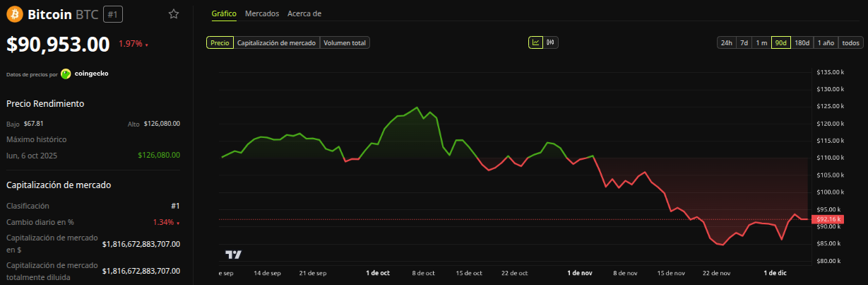
Task: Click the CoinGecko green logo icon
Action: coord(66,74)
